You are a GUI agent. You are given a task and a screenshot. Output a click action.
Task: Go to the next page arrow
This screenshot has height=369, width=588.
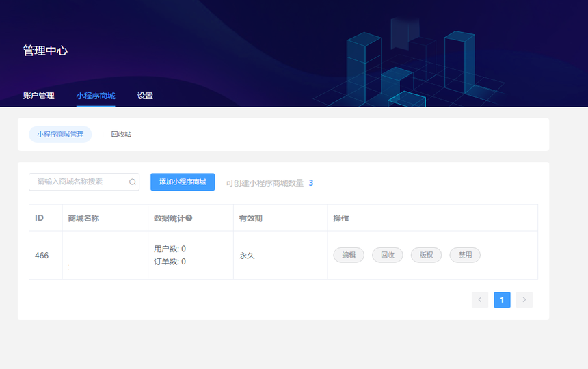pyautogui.click(x=524, y=300)
